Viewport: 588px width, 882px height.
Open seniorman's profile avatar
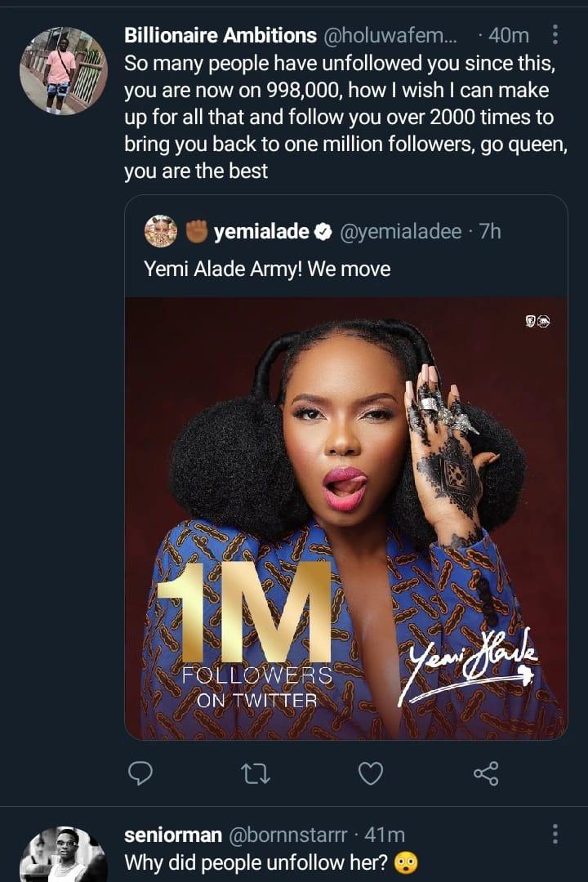(62, 856)
